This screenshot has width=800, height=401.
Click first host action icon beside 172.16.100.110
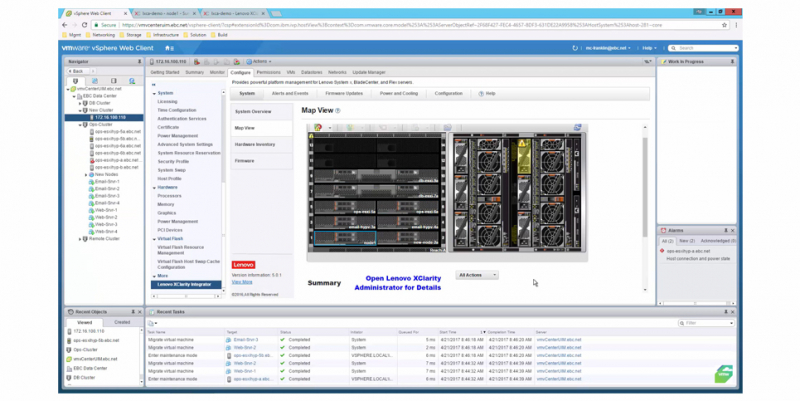pos(197,62)
